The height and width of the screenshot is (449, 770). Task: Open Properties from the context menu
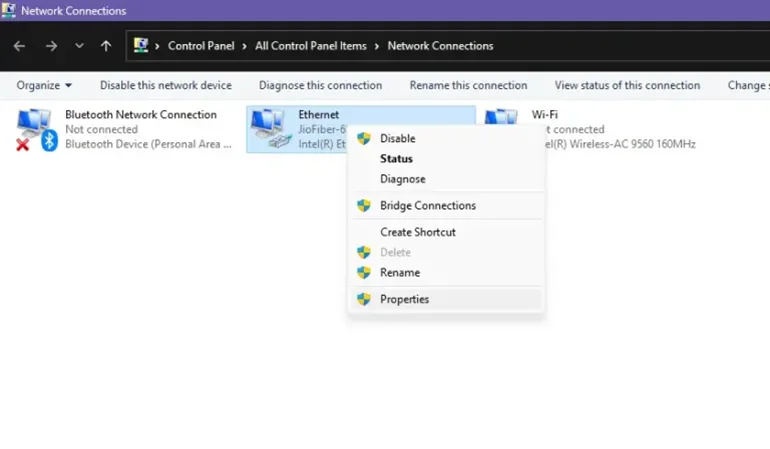point(404,299)
